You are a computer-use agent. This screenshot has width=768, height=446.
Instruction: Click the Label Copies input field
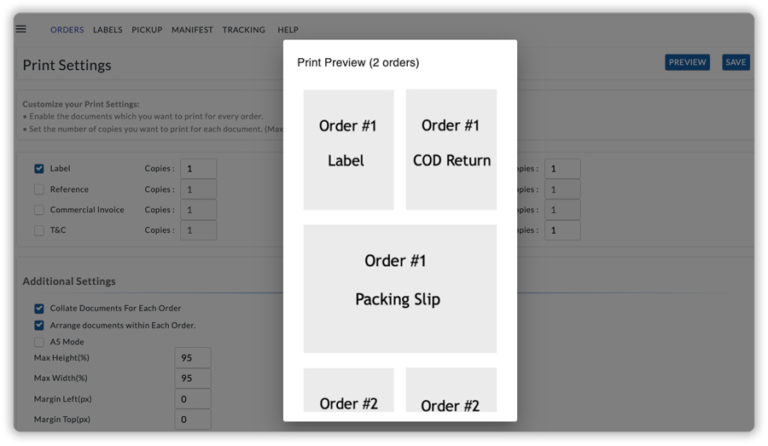[198, 169]
